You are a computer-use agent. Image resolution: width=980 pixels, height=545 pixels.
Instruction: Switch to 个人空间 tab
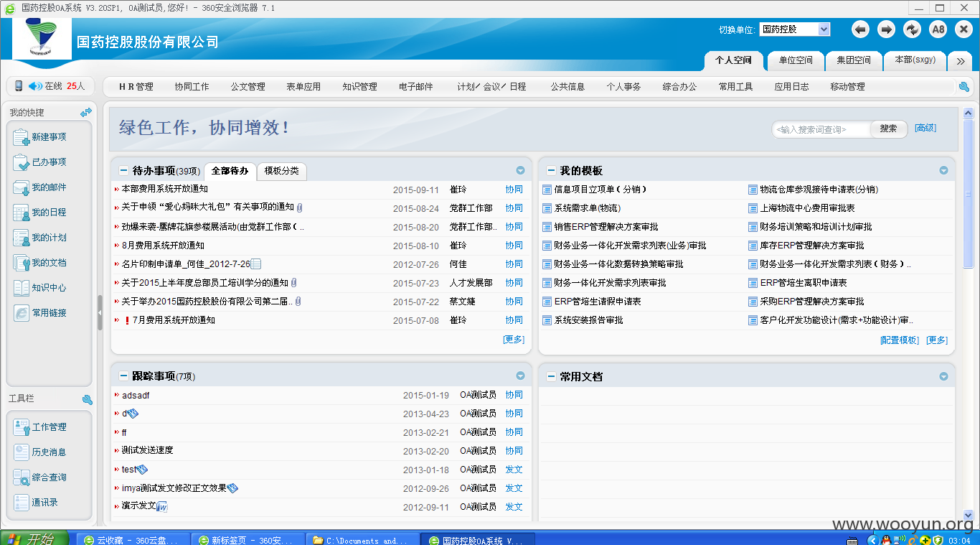click(x=733, y=60)
